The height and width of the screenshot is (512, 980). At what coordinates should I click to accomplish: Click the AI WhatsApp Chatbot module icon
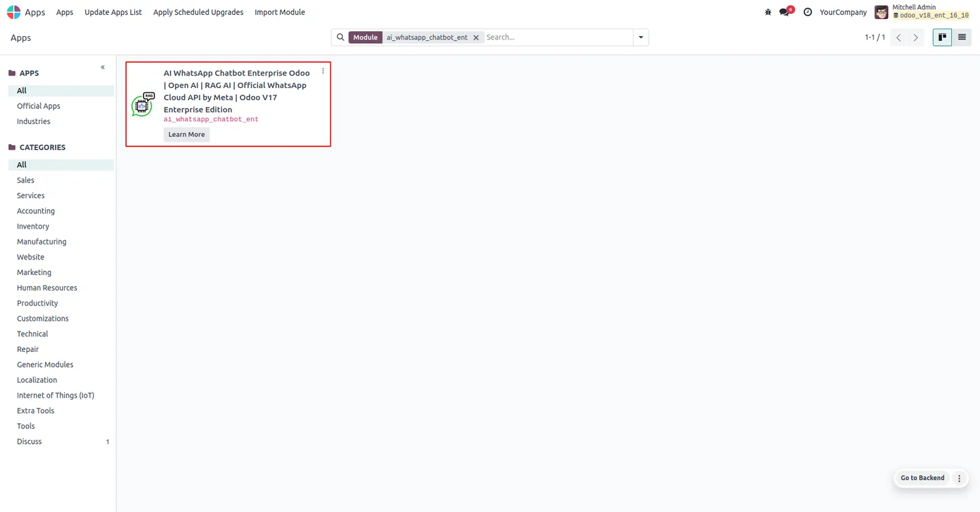[x=143, y=104]
